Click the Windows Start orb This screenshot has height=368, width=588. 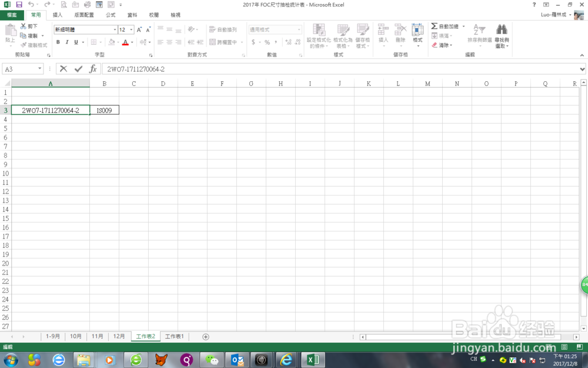[11, 360]
